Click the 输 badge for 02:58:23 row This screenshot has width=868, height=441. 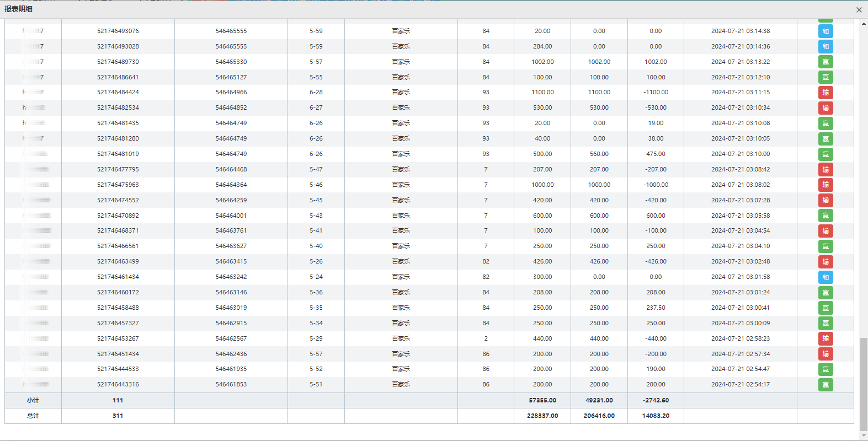pyautogui.click(x=825, y=338)
